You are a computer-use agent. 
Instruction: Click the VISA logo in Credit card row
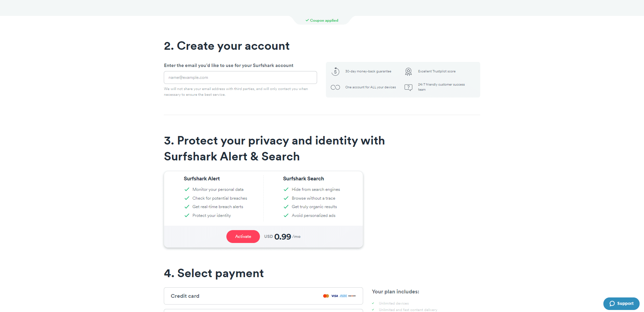tap(335, 296)
